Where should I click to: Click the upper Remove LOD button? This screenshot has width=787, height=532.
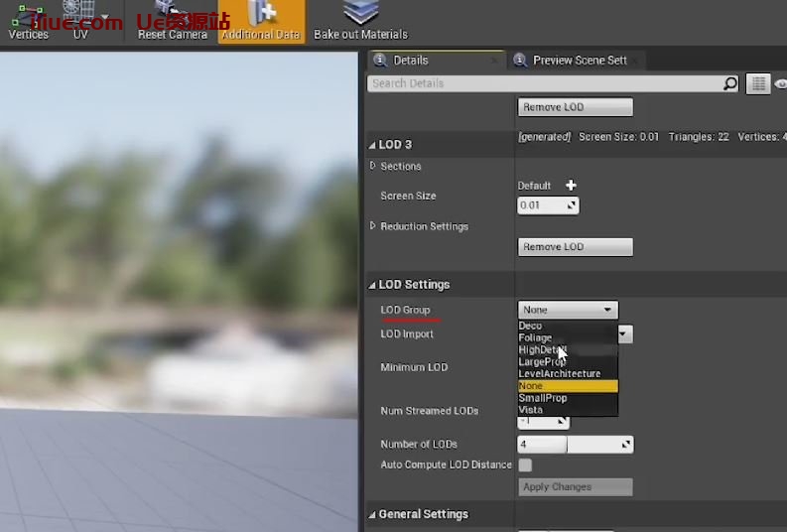[x=576, y=107]
